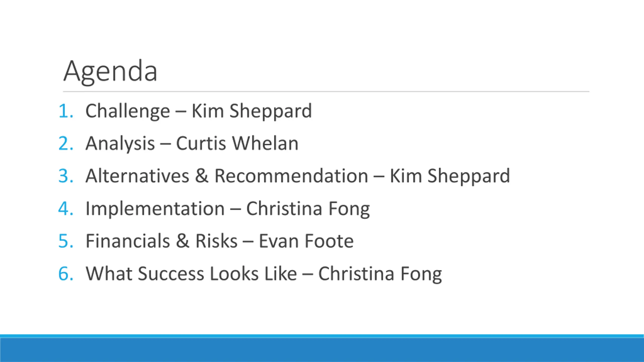Viewport: 644px width, 362px height.
Task: Click the Financials & Risks text
Action: point(162,241)
